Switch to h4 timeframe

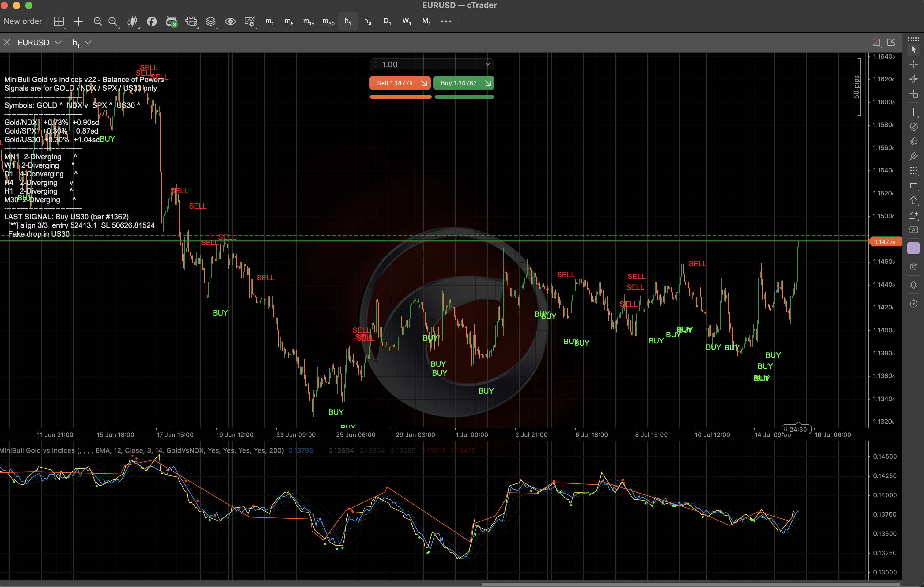pyautogui.click(x=368, y=21)
